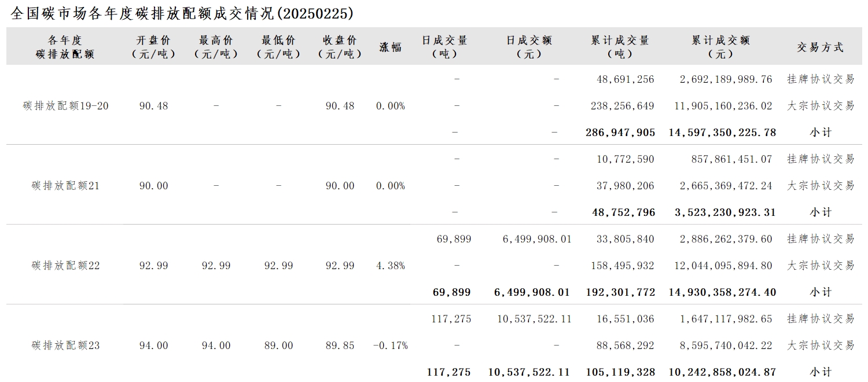Viewport: 868px width, 382px height.
Task: Click closing price 90.00 of 碳排放配额21
Action: [x=340, y=186]
